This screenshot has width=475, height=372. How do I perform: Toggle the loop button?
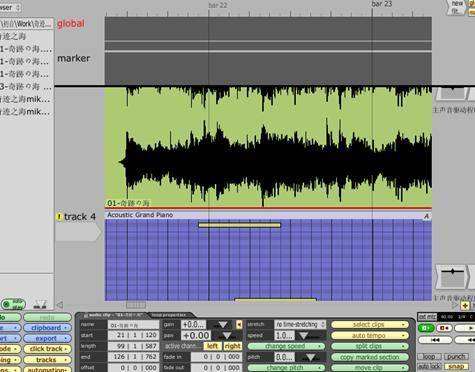pyautogui.click(x=429, y=357)
